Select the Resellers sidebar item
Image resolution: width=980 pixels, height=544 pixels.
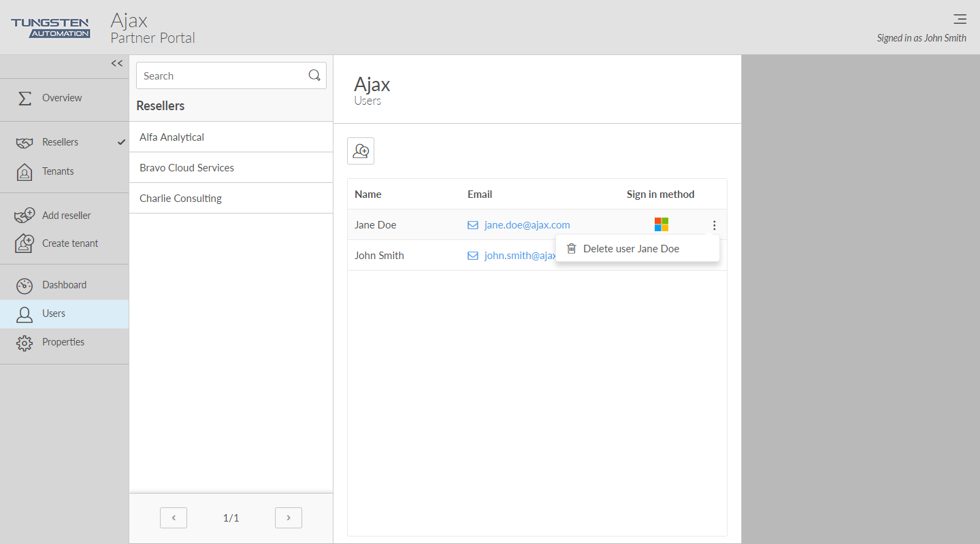60,142
